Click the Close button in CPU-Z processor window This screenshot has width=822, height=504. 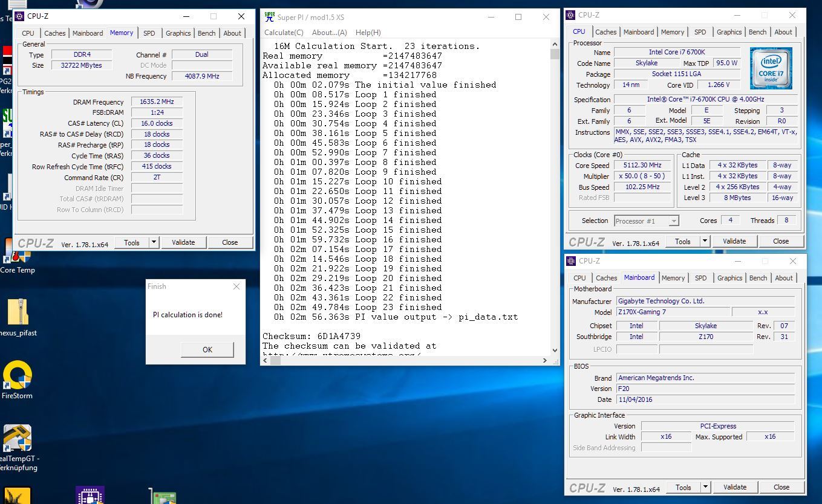(x=781, y=241)
